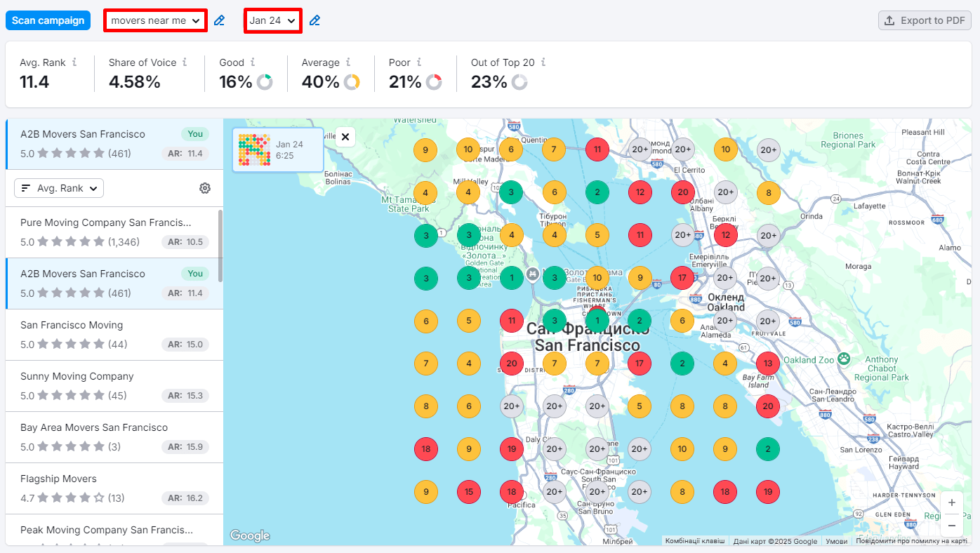This screenshot has height=553, width=980.
Task: Open the 'movers near me' keyword dropdown
Action: [x=156, y=20]
